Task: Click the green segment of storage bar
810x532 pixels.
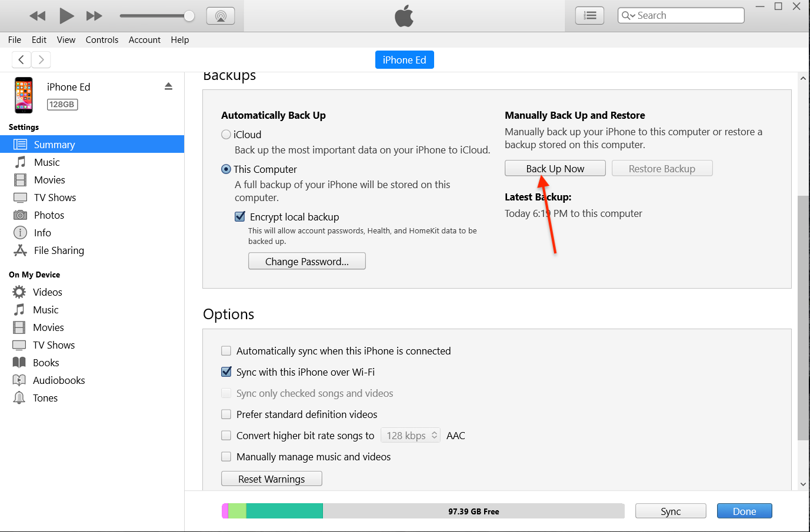Action: (x=285, y=511)
